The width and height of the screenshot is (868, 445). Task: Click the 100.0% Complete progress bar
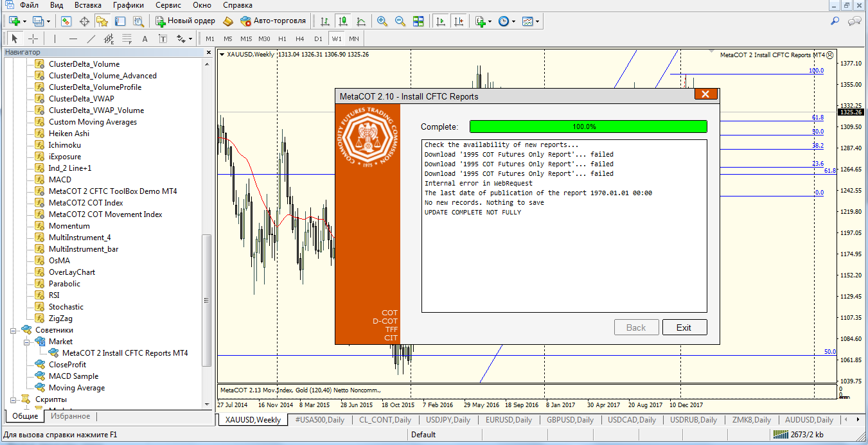588,127
